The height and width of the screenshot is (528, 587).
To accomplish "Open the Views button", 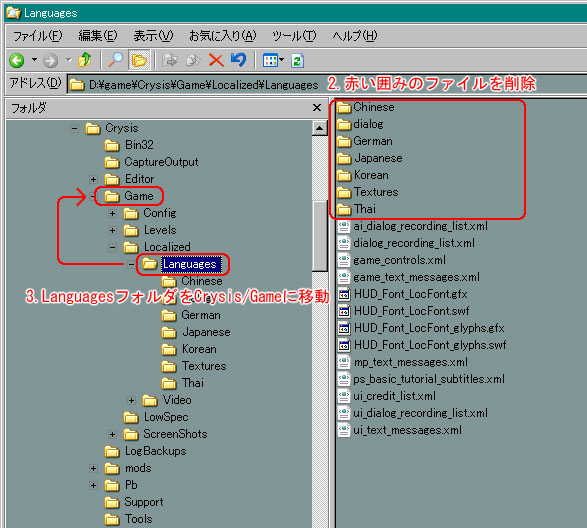I will (270, 60).
